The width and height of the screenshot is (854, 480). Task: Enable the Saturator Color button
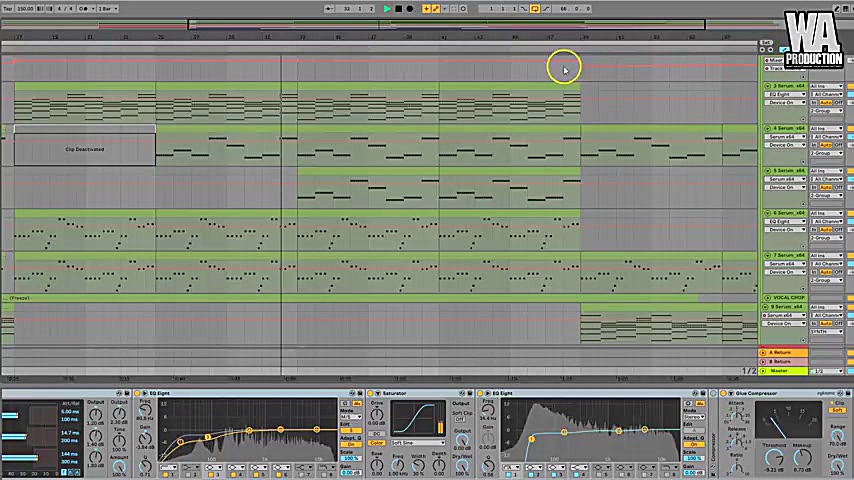click(376, 443)
